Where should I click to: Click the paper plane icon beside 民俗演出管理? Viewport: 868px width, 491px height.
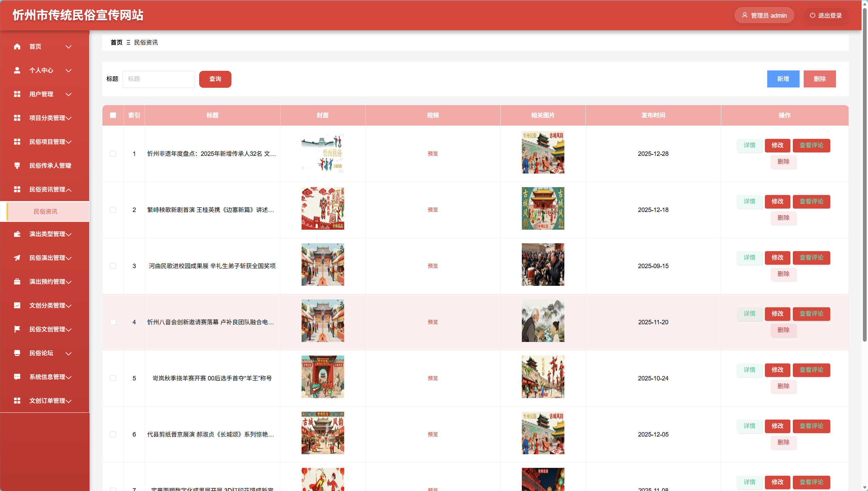point(17,258)
